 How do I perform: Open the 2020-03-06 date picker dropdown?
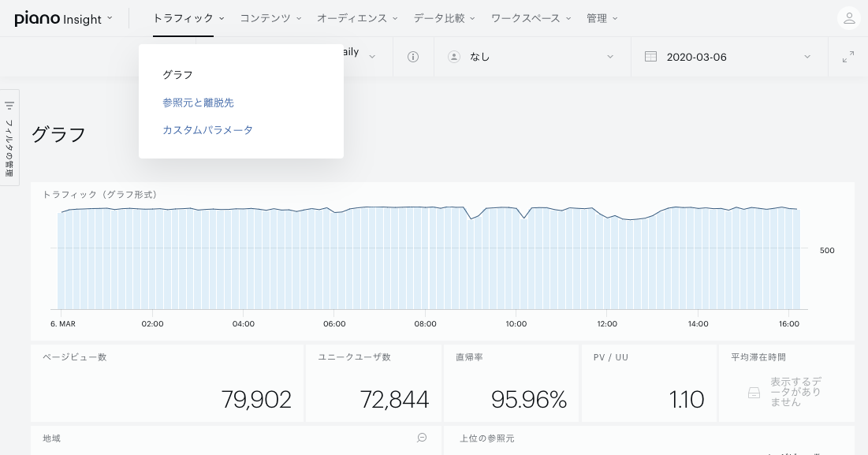click(729, 57)
